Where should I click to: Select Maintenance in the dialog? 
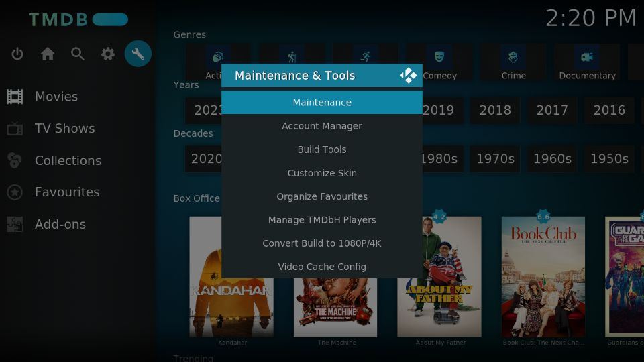tap(322, 102)
